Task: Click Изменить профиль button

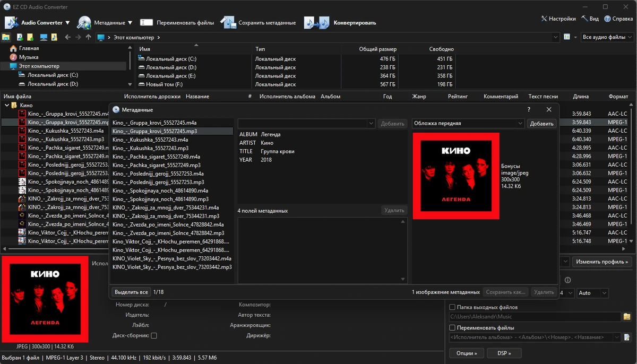Action: 602,262
